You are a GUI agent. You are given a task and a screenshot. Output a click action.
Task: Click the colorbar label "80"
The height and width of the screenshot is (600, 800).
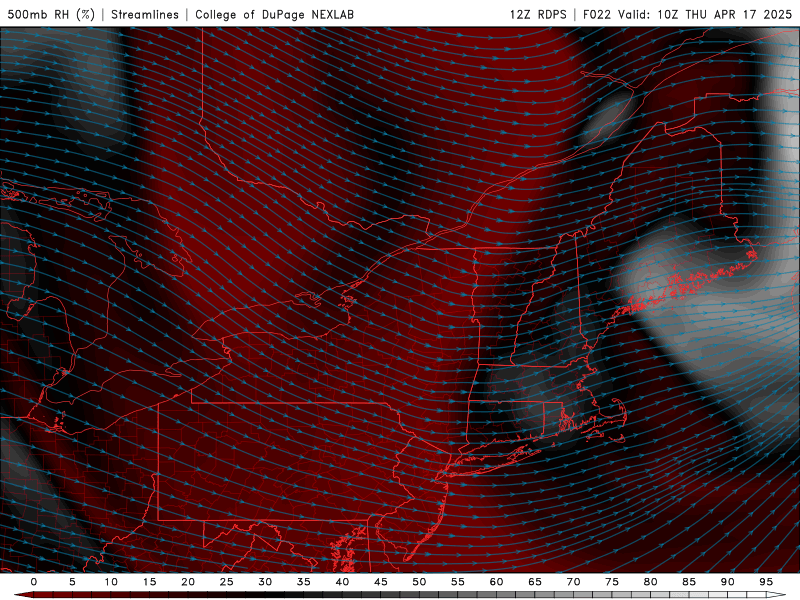coord(650,582)
